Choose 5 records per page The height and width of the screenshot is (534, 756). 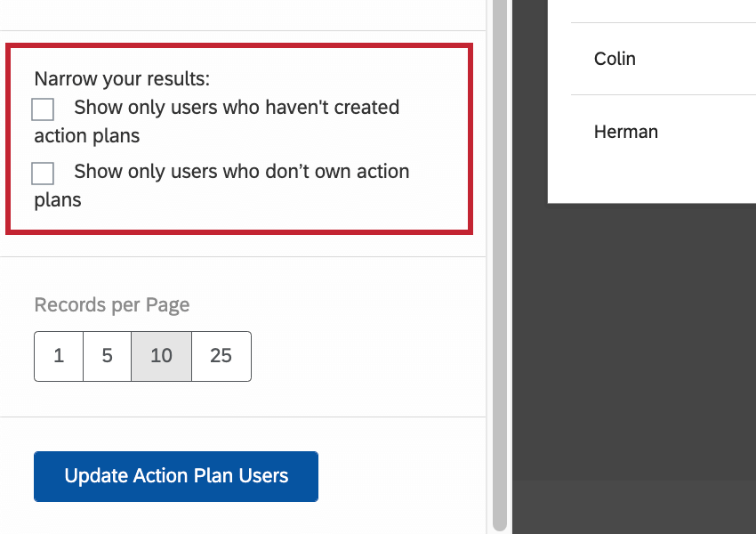(x=107, y=356)
